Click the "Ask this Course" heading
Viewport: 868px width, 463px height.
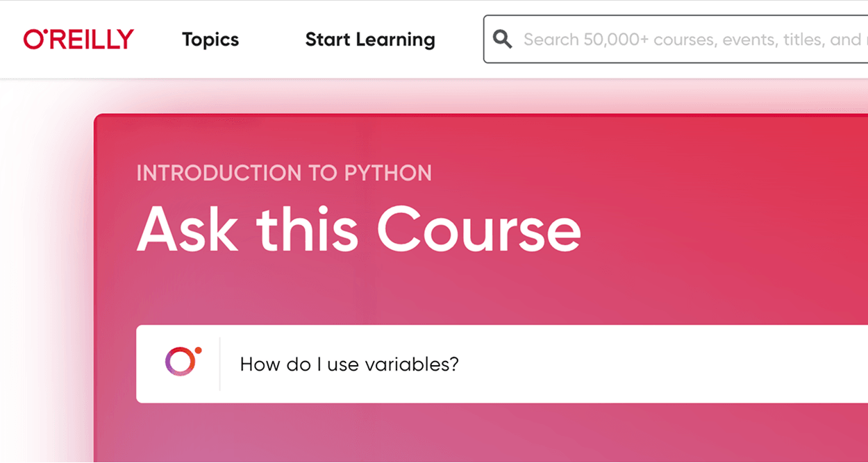358,230
